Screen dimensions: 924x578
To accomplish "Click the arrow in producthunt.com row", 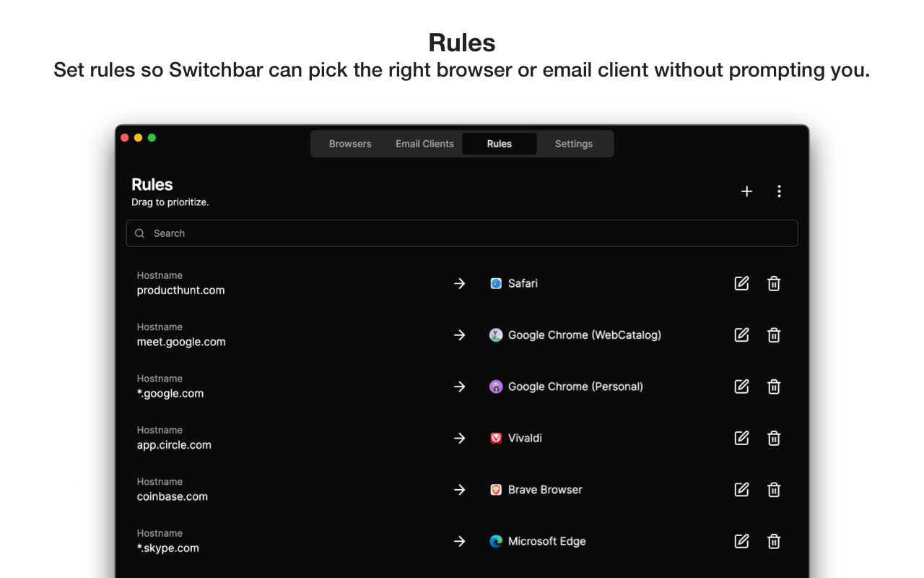I will tap(460, 283).
